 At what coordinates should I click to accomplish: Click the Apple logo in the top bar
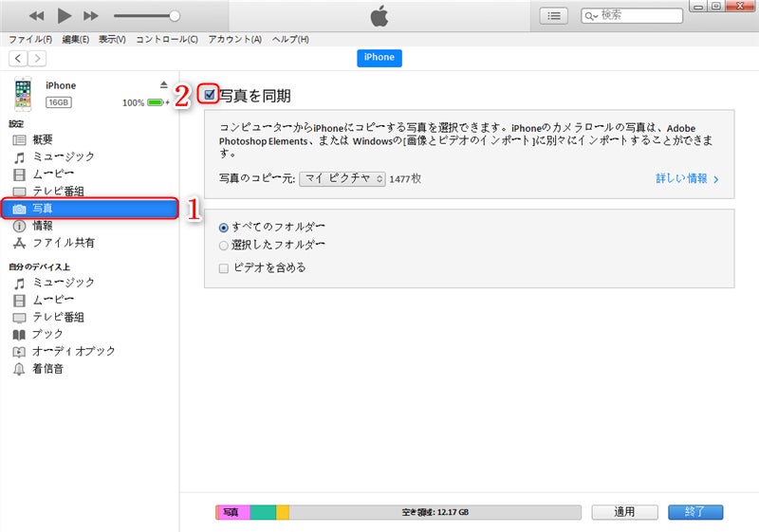(379, 16)
